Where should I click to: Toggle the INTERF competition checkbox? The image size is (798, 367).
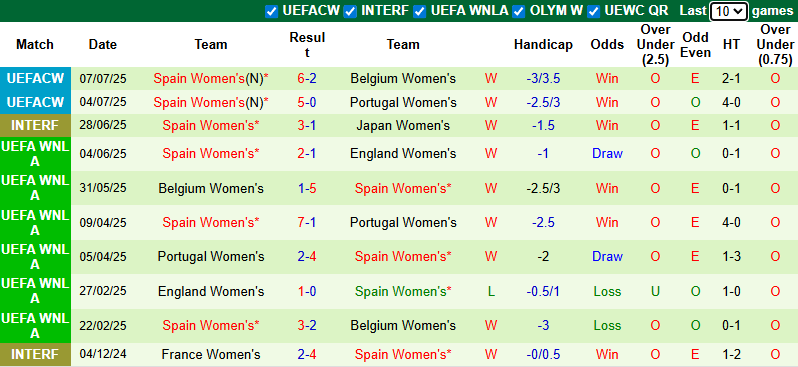[350, 11]
